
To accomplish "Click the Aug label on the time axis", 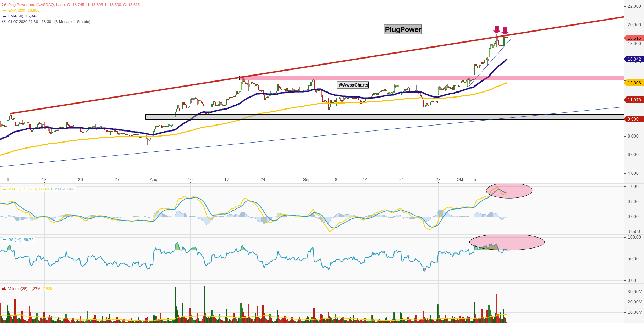I will pyautogui.click(x=154, y=180).
